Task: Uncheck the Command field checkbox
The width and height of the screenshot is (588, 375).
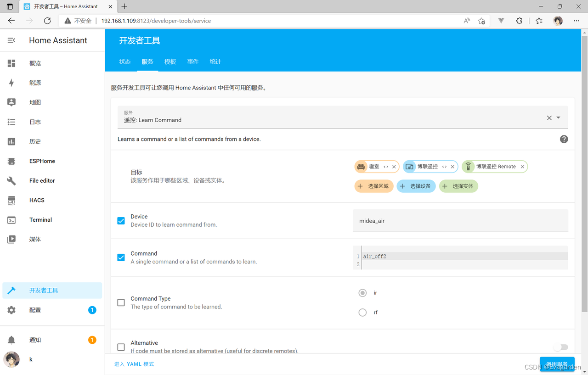Action: click(121, 257)
